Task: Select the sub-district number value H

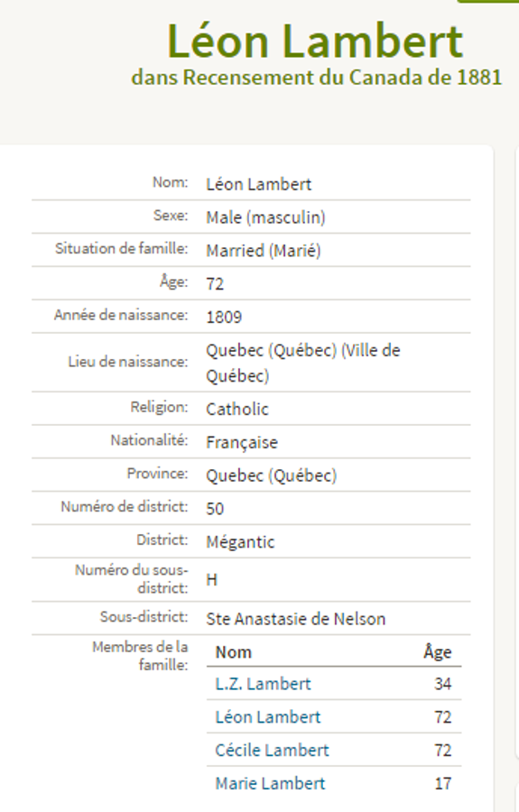Action: 211,579
